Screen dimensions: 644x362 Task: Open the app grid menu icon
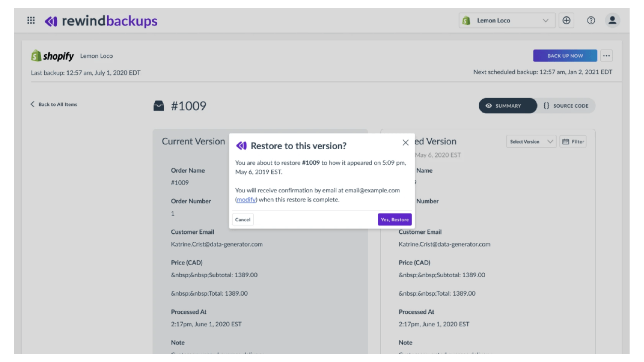(x=31, y=21)
